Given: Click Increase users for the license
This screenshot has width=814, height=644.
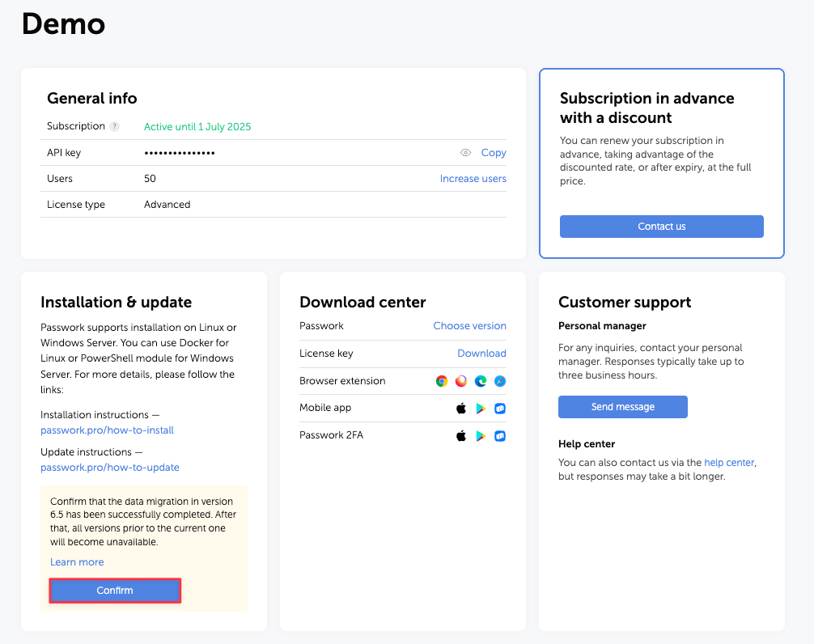Looking at the screenshot, I should coord(473,178).
